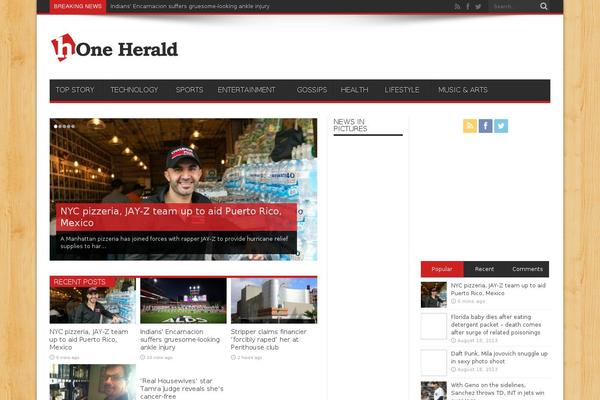
Task: Open the Gossips menu
Action: pos(312,90)
